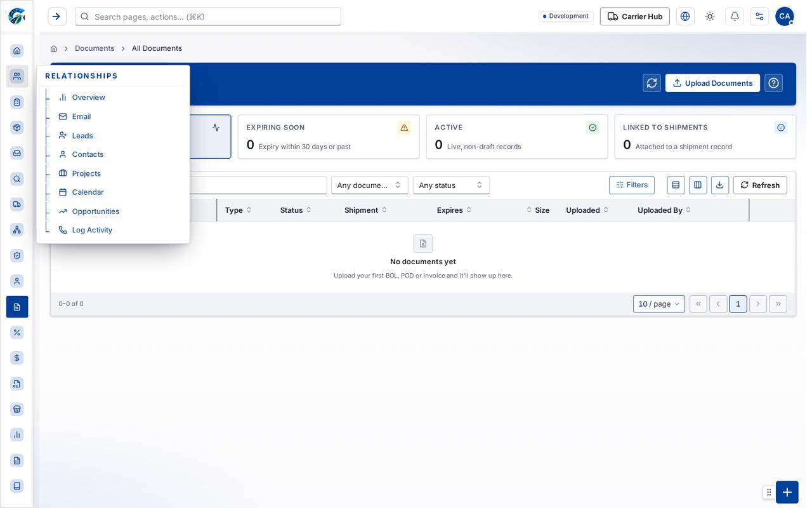This screenshot has height=508, width=812.
Task: Select Leads in Relationships menu
Action: [82, 136]
